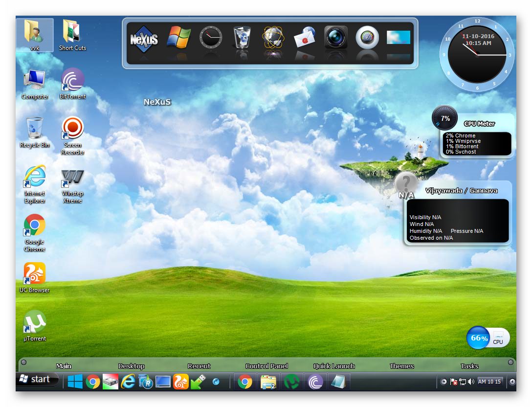Switch to the µTorrent taskbar button
Image resolution: width=532 pixels, height=407 pixels.
292,382
